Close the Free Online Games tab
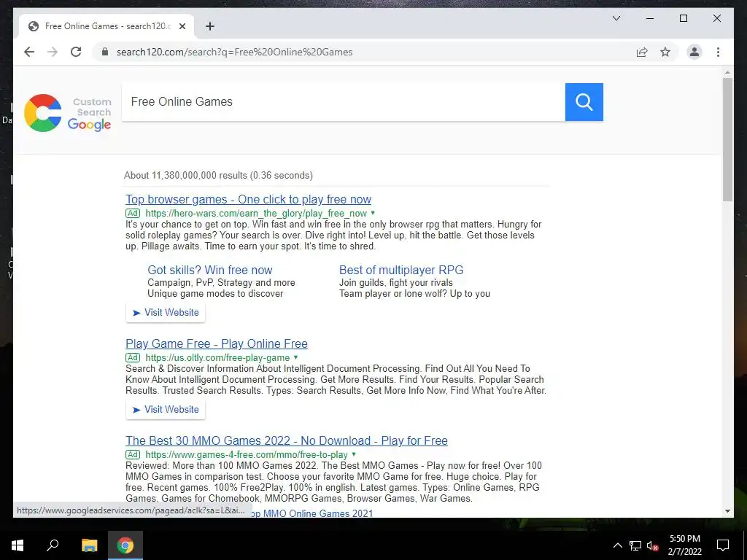The width and height of the screenshot is (747, 560). coord(182,26)
